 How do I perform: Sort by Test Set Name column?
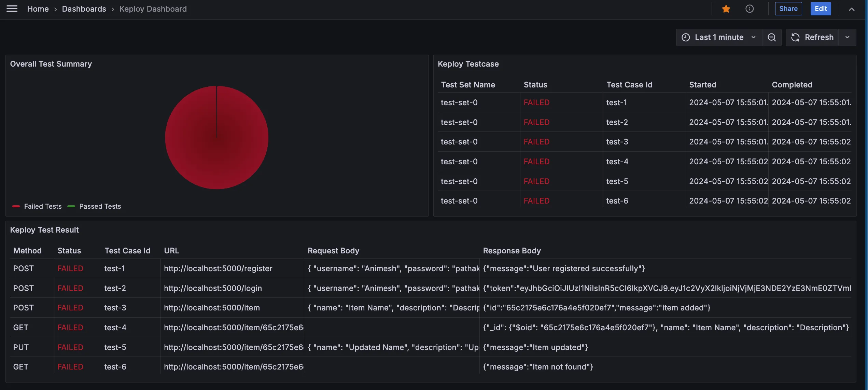[468, 85]
